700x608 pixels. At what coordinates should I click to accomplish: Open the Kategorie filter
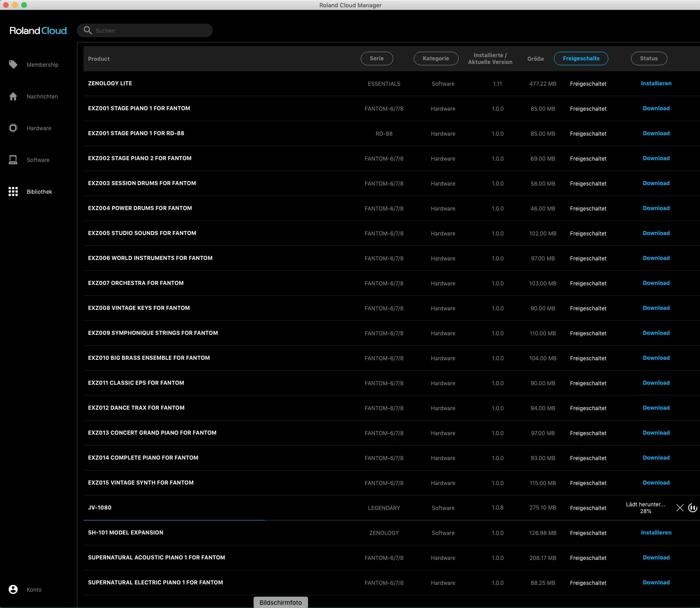pos(436,59)
